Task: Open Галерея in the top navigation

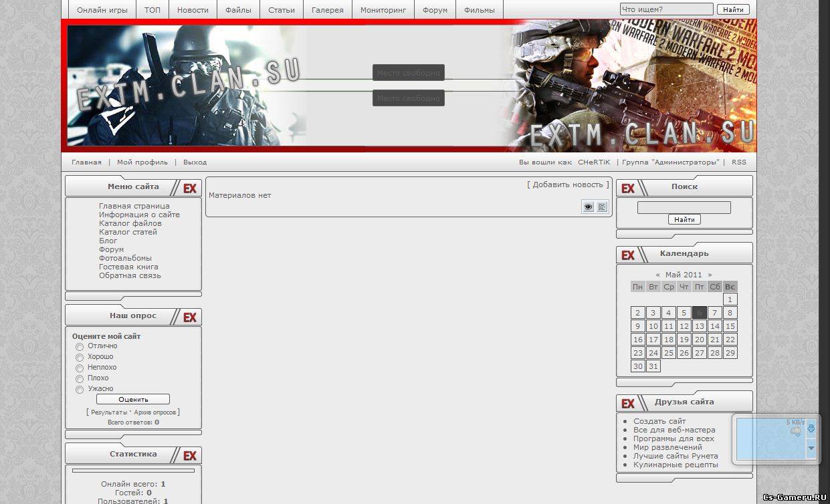Action: [x=328, y=10]
